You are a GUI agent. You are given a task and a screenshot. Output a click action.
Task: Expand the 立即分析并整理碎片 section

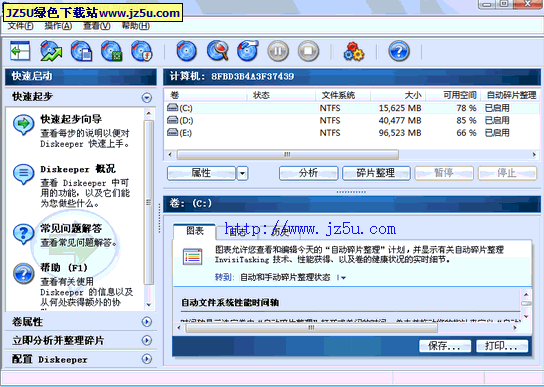(x=147, y=340)
